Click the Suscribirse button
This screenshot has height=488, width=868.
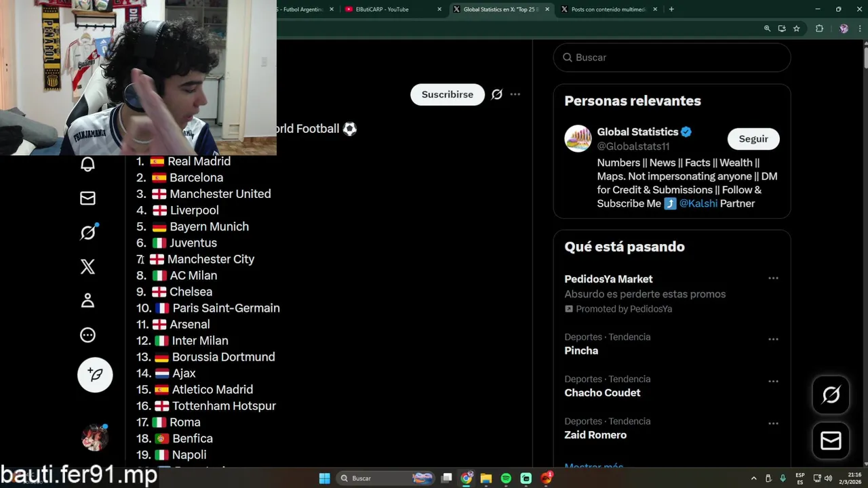click(448, 94)
